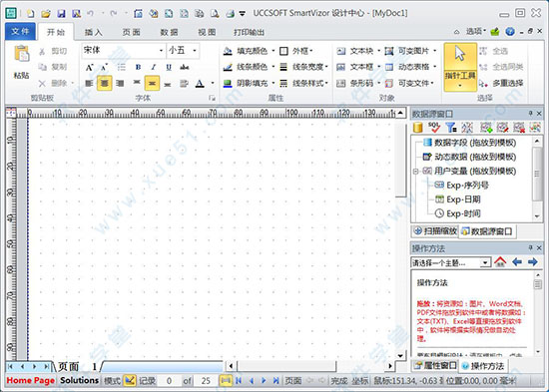Switch to the Data (数据) tab
Viewport: 549px width, 392px height.
point(169,32)
